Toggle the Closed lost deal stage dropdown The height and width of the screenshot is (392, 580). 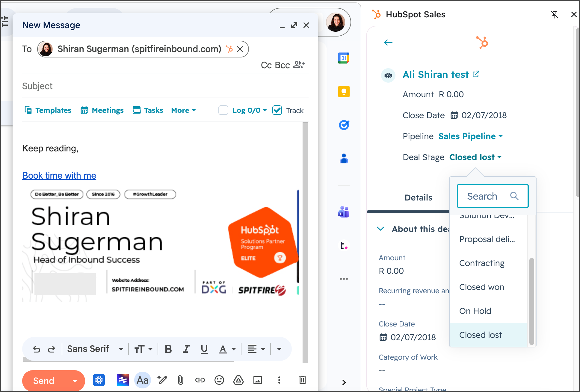tap(475, 157)
